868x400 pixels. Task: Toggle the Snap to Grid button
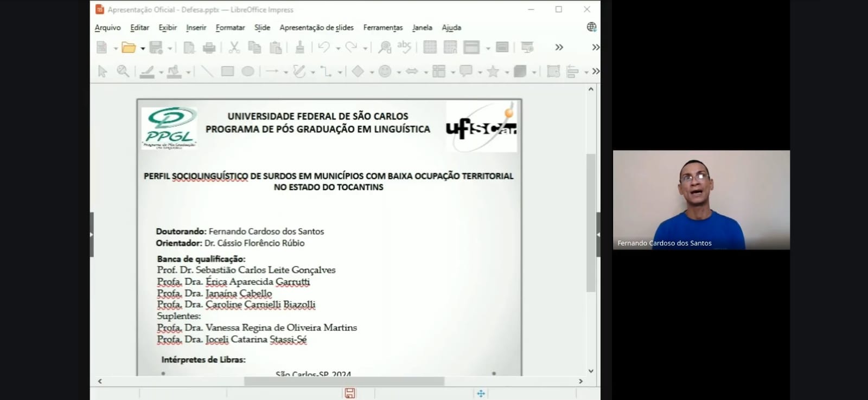tap(450, 48)
